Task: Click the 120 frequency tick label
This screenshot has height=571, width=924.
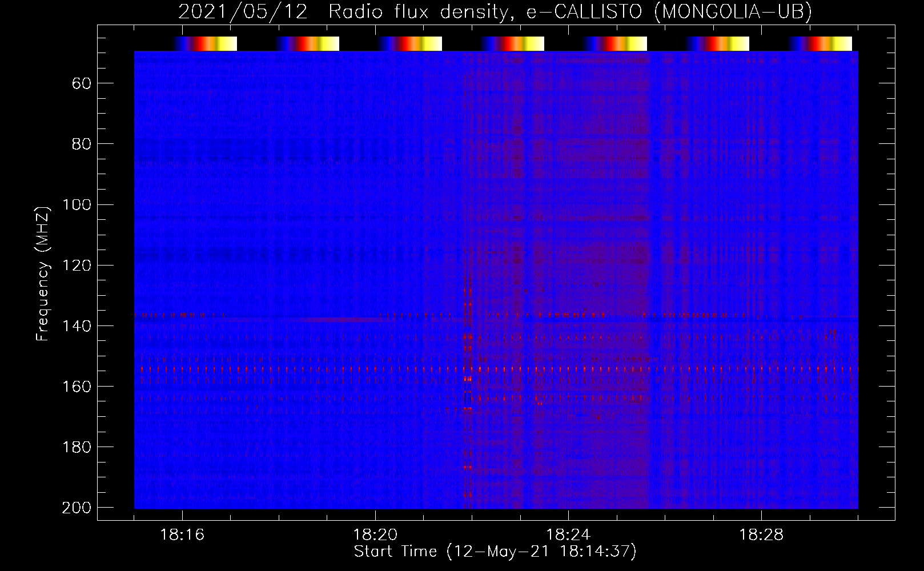Action: tap(77, 266)
